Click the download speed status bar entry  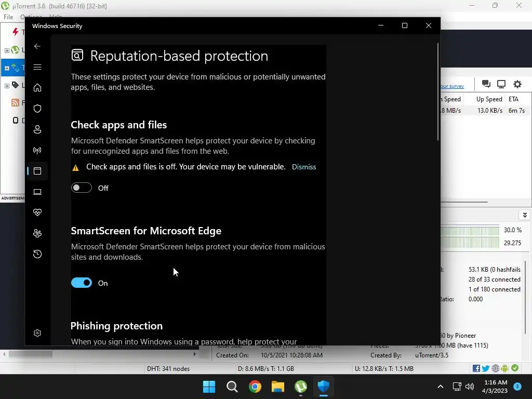point(266,369)
